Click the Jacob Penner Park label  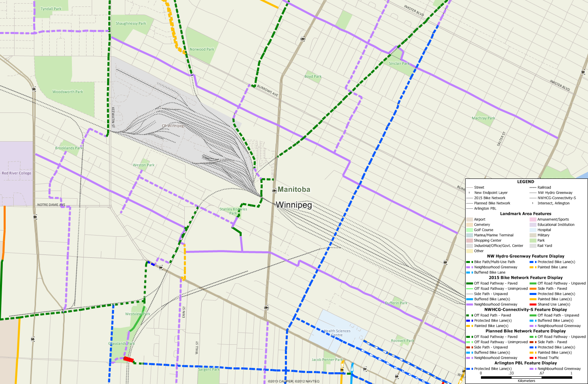(327, 360)
